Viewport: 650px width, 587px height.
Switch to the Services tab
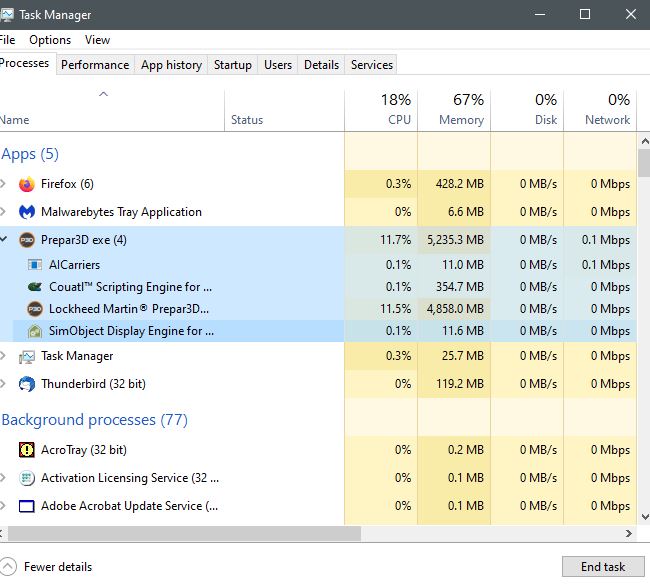[x=372, y=65]
